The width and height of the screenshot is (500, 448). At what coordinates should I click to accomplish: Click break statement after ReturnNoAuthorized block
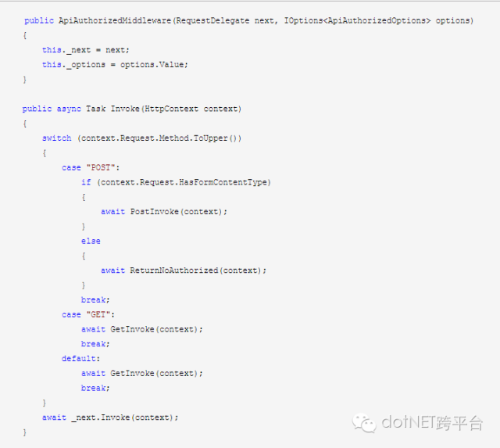pyautogui.click(x=95, y=300)
